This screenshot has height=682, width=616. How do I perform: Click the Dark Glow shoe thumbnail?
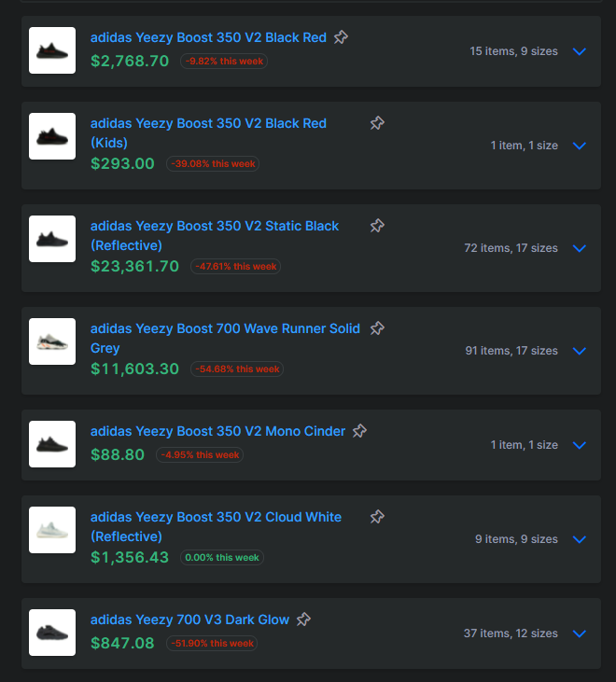tap(52, 633)
